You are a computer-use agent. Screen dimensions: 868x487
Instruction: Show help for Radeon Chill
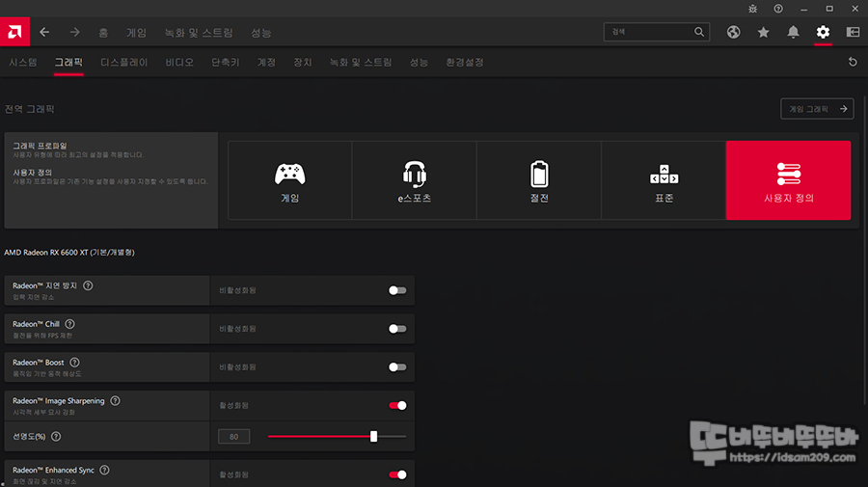[69, 324]
